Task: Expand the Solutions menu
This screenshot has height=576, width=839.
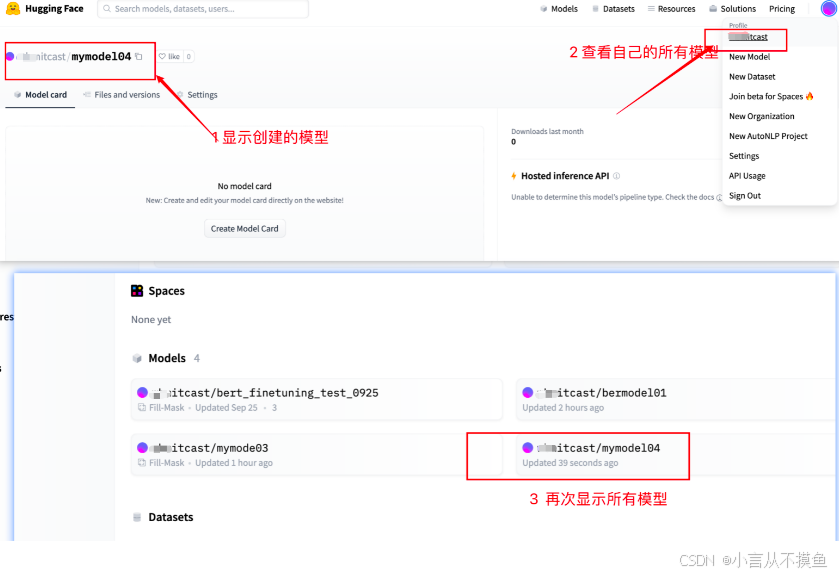Action: (733, 9)
